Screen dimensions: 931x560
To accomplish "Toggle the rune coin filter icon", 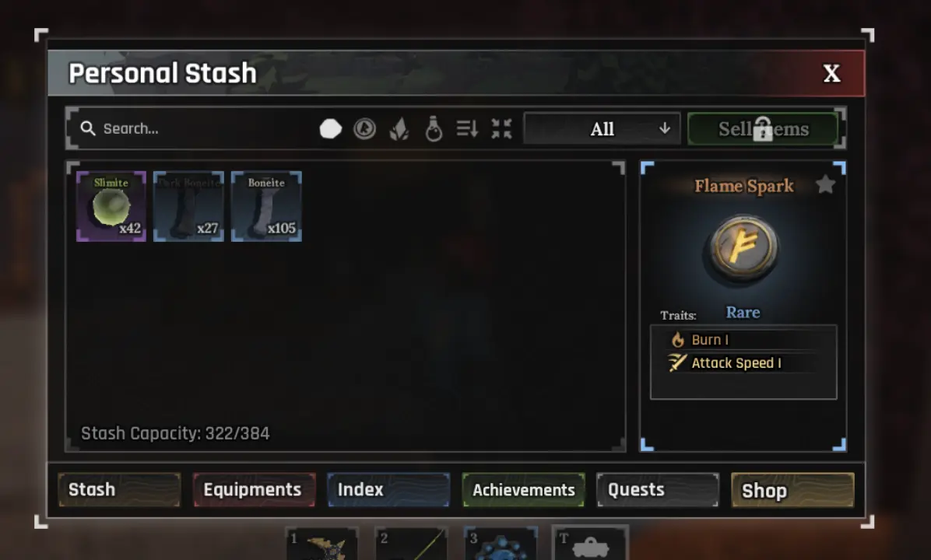I will 364,129.
